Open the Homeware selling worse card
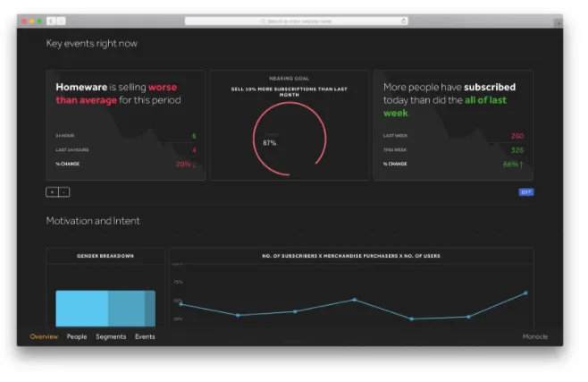Screen dimensions: 588x382 126,125
